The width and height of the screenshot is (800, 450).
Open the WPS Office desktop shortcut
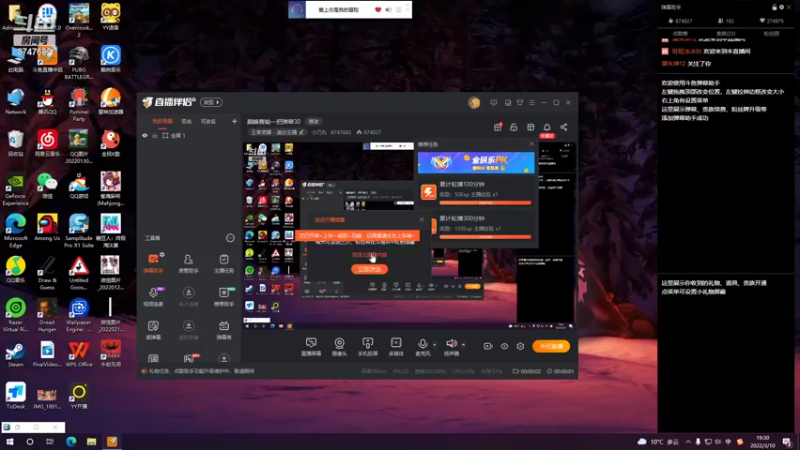coord(79,354)
